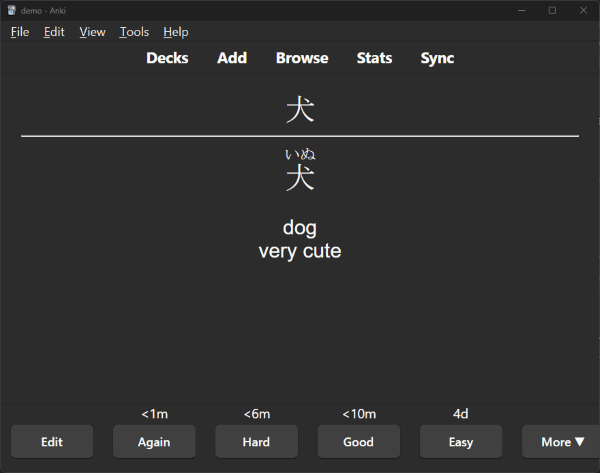Minimize the Anki window
The image size is (600, 473).
click(521, 10)
